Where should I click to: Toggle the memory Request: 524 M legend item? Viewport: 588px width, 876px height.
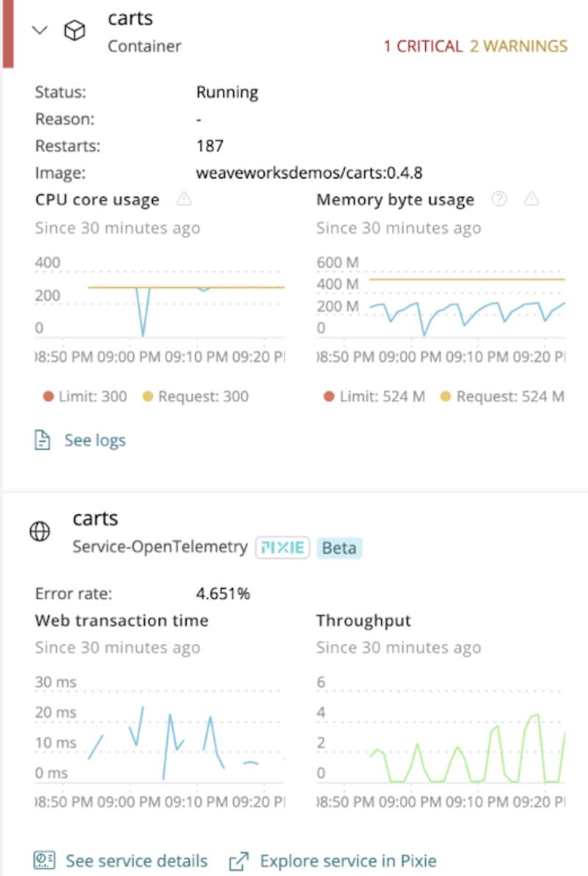point(503,397)
